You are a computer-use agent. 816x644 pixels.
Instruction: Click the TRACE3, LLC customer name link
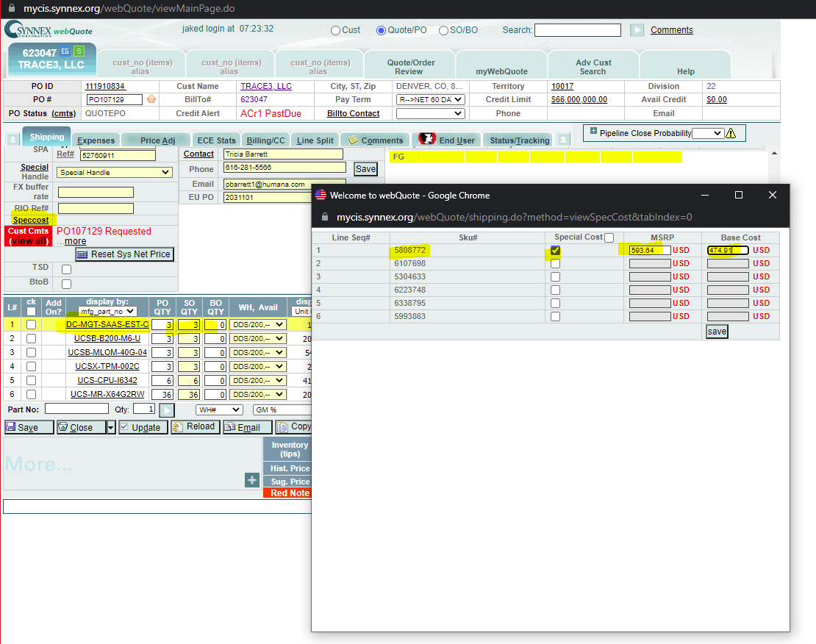[x=266, y=86]
